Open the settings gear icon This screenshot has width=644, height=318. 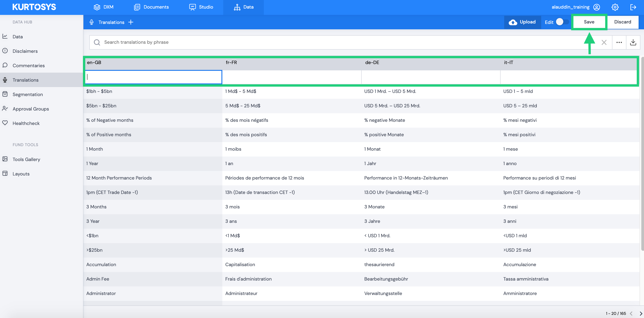pyautogui.click(x=615, y=7)
